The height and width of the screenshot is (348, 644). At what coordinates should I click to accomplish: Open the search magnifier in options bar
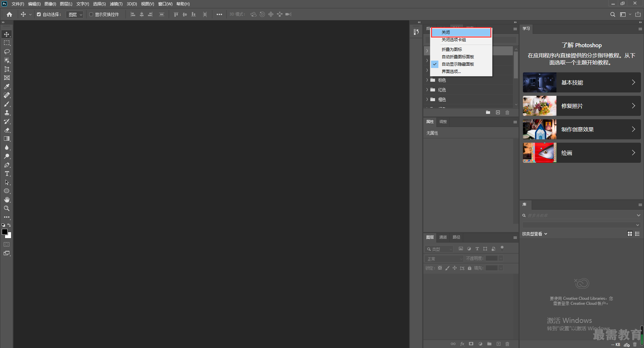click(x=612, y=14)
